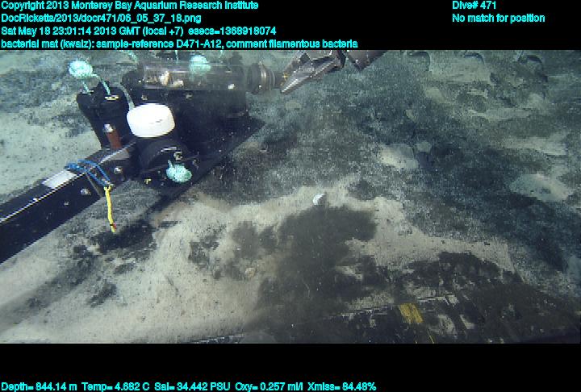This screenshot has height=392, width=581.
Task: Click the green knob below the white cap
Action: [x=179, y=172]
